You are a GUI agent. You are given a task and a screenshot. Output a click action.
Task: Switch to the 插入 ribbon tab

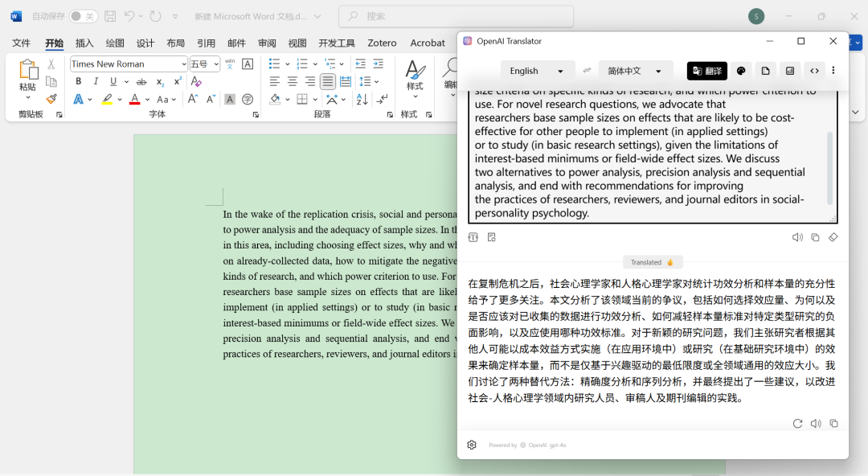pyautogui.click(x=84, y=43)
